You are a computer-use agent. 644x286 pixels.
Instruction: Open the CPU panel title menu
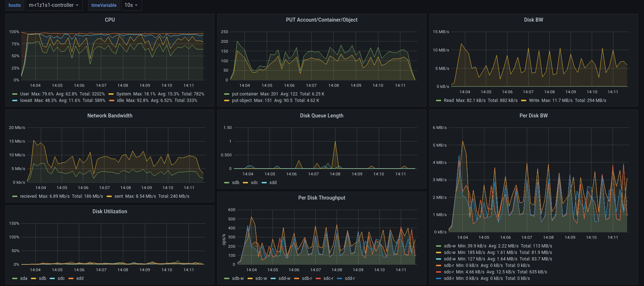coord(110,20)
